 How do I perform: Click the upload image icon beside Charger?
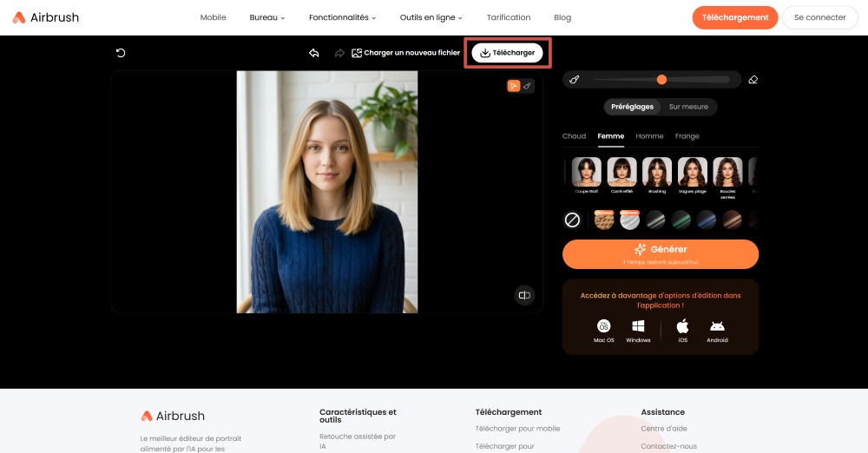pos(357,53)
